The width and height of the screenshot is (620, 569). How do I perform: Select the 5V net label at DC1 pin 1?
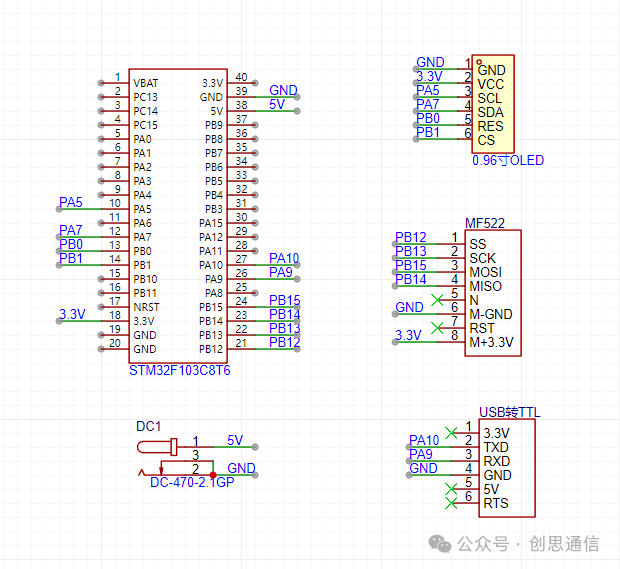pos(235,440)
